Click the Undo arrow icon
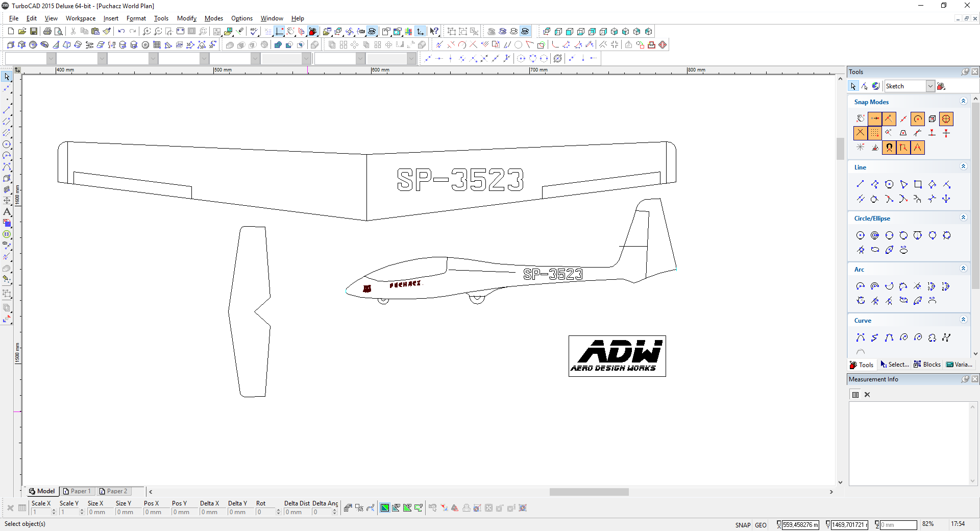 coord(121,32)
